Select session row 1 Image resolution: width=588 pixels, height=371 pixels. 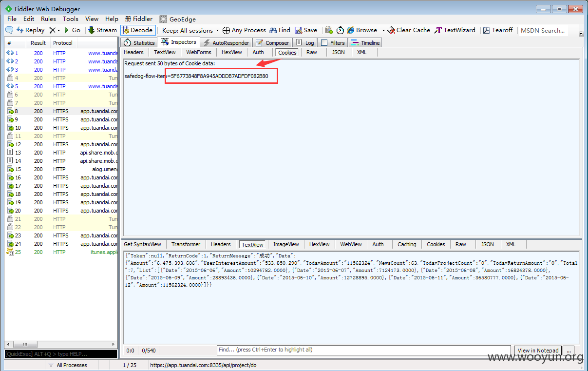[61, 53]
